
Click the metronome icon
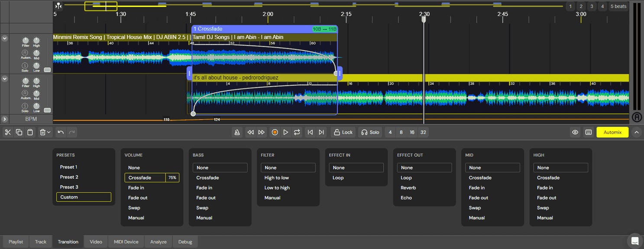[237, 133]
